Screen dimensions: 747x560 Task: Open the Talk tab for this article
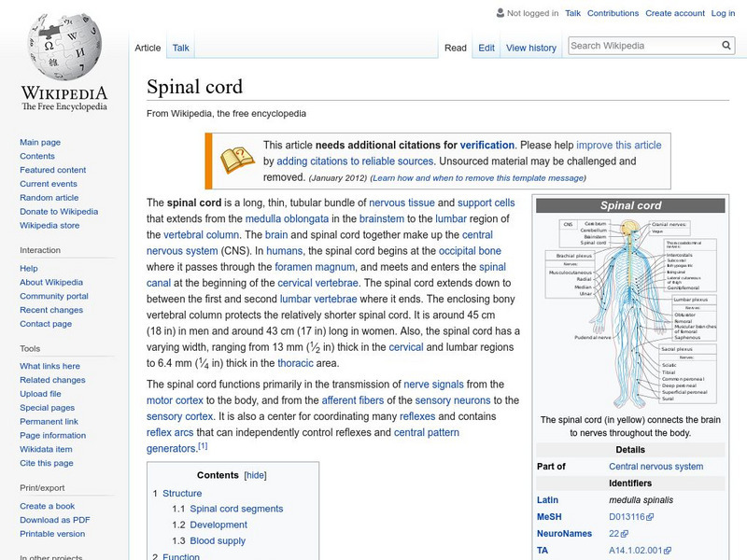(x=180, y=48)
